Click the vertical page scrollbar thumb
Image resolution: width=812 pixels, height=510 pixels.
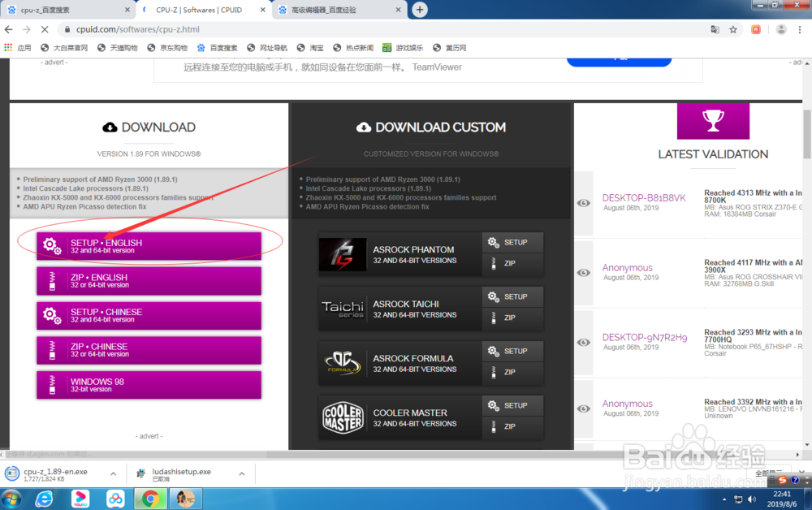click(807, 134)
